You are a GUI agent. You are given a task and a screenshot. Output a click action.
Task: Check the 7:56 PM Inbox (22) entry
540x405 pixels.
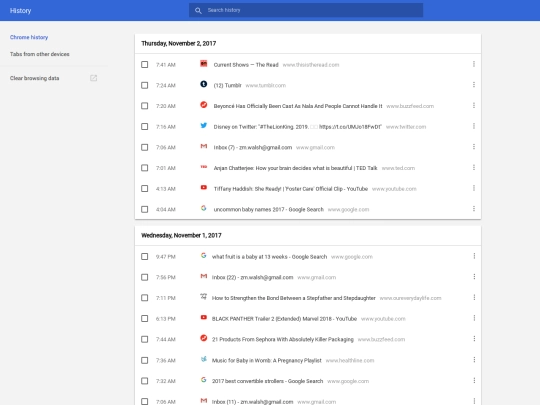[145, 277]
